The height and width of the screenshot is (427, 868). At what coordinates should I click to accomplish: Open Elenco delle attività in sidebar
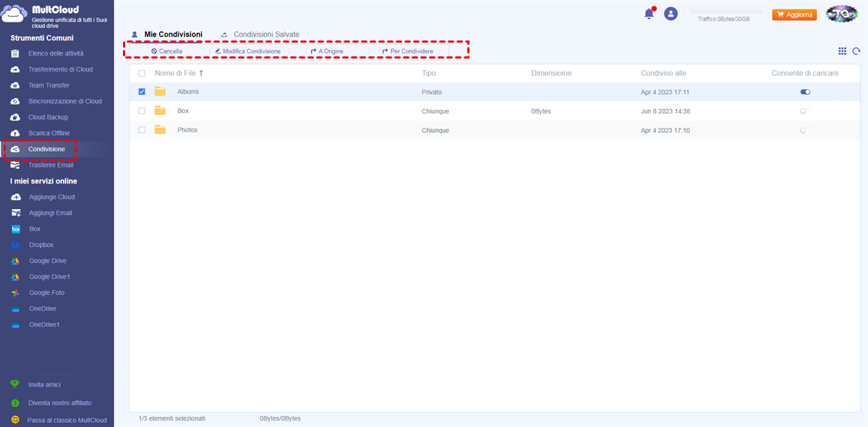tap(56, 53)
